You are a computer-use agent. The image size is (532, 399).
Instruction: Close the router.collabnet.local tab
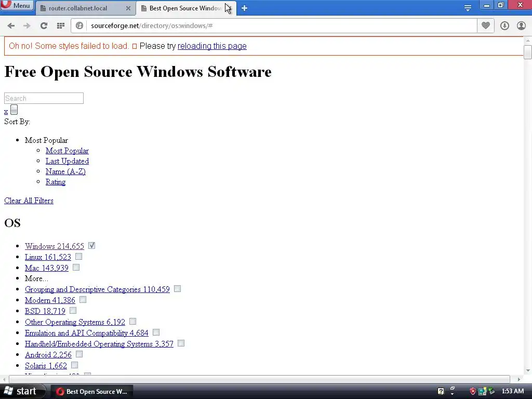pyautogui.click(x=128, y=8)
